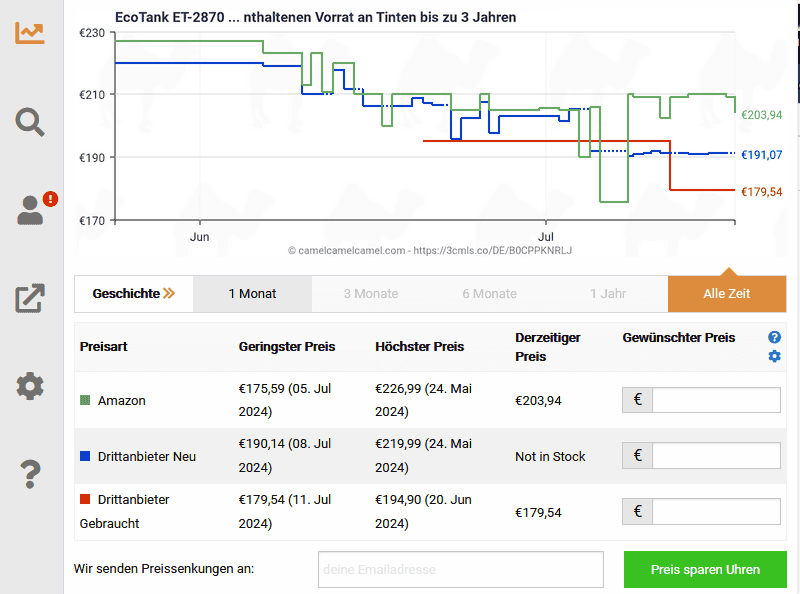The height and width of the screenshot is (594, 800).
Task: Open the search magnifier in sidebar
Action: coord(30,121)
